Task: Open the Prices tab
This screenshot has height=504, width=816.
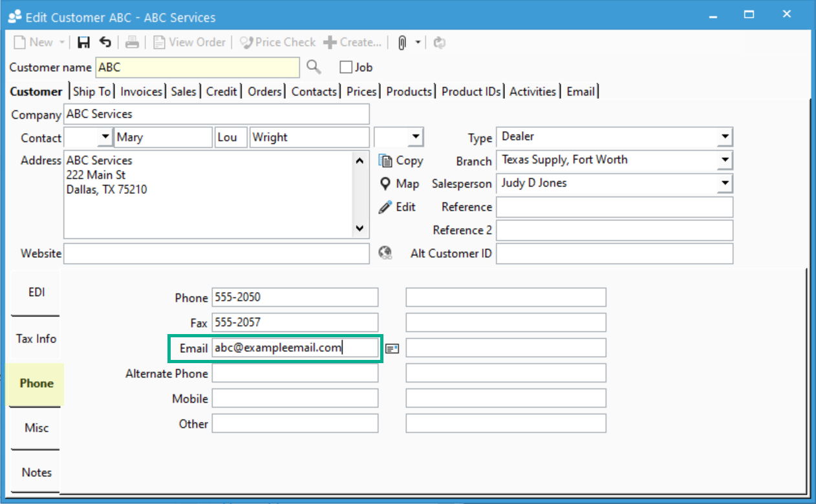Action: pos(361,92)
